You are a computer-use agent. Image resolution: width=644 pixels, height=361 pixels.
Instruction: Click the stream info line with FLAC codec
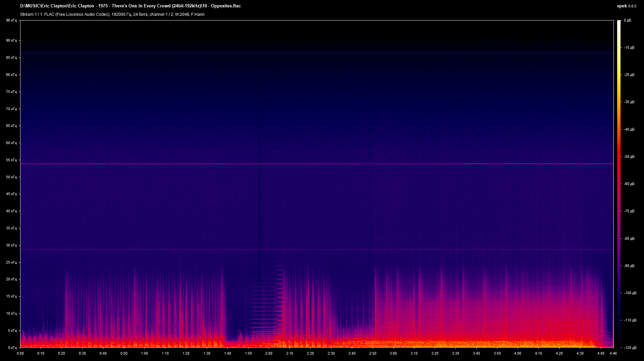click(112, 14)
